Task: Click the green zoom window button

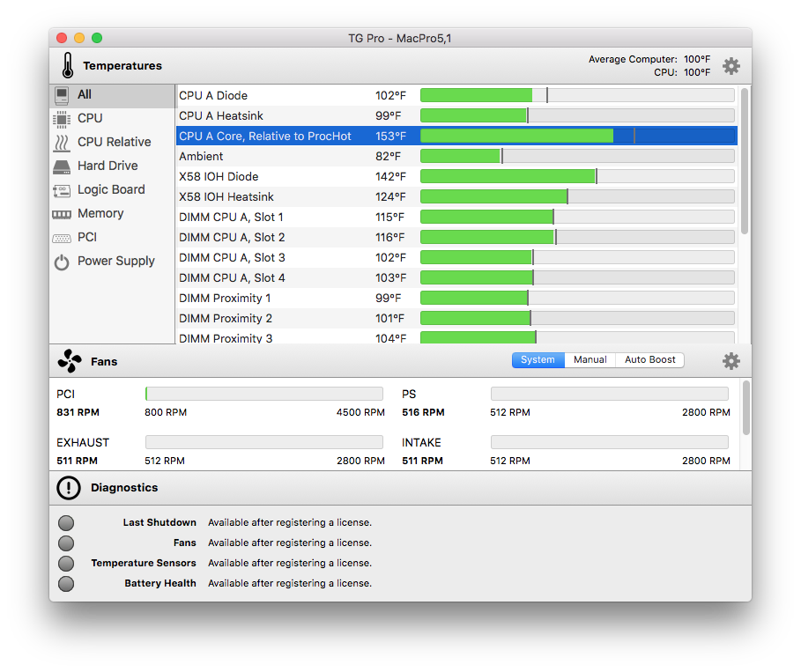Action: pos(97,38)
